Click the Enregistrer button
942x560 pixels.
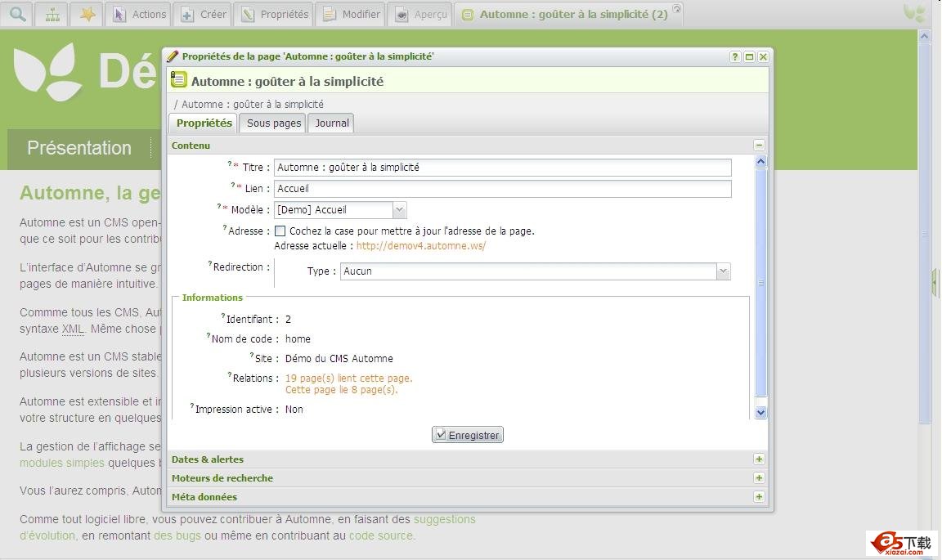pyautogui.click(x=468, y=435)
